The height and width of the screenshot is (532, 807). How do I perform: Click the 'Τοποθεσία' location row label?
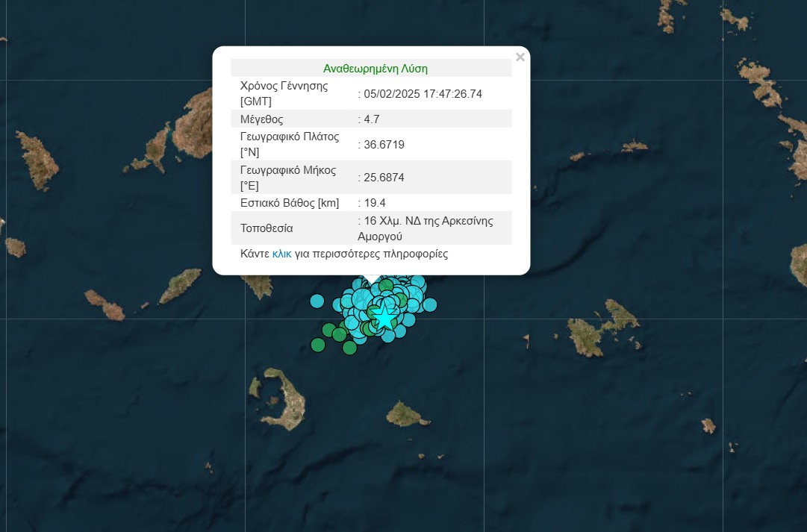pyautogui.click(x=267, y=228)
